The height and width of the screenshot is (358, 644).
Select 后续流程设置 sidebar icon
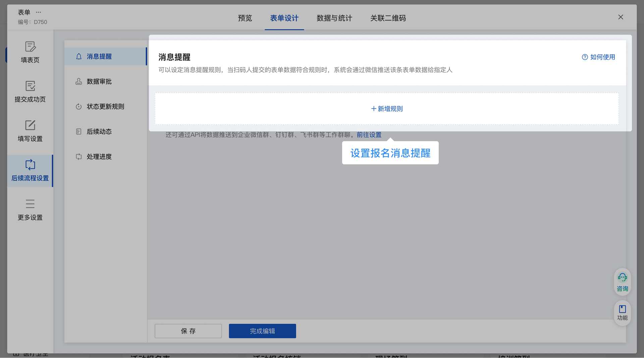[30, 165]
